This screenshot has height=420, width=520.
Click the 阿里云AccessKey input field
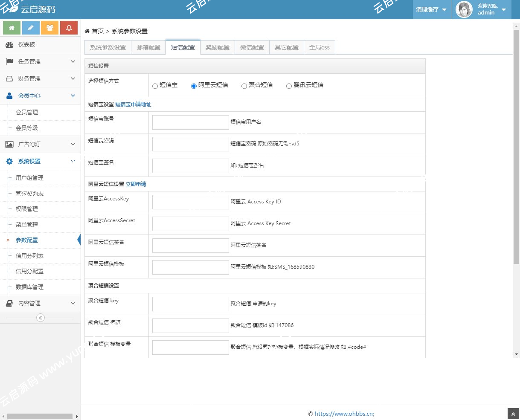pyautogui.click(x=190, y=202)
